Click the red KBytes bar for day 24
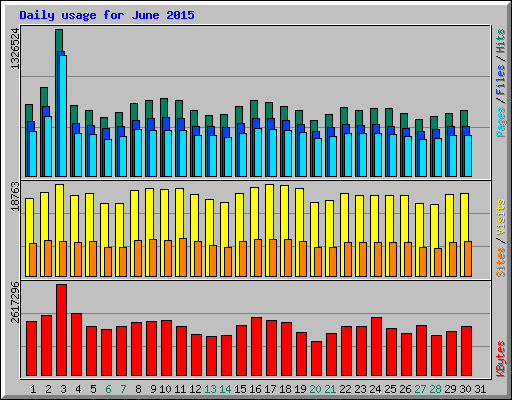 (376, 347)
